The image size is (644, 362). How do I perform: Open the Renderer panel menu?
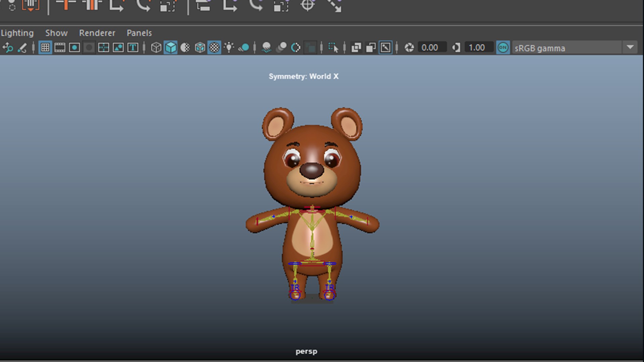pos(97,33)
